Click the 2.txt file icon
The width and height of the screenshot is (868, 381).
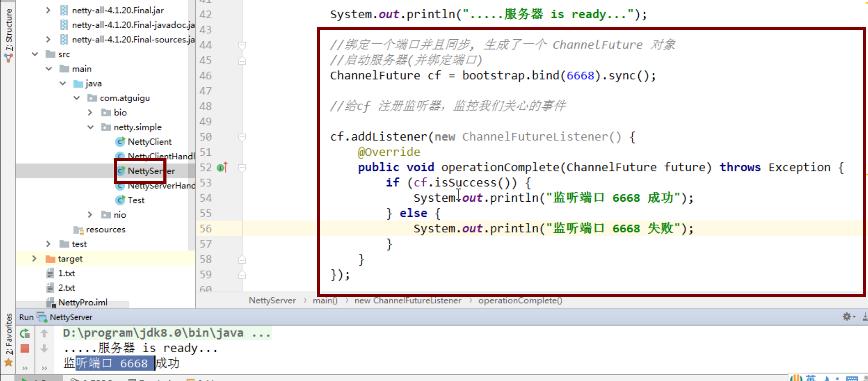point(50,288)
